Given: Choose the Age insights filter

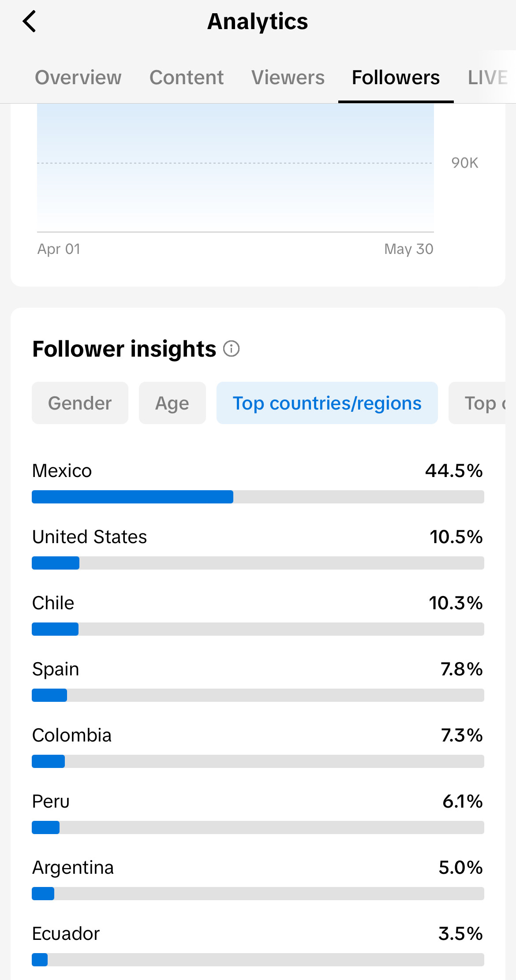Looking at the screenshot, I should [x=172, y=403].
